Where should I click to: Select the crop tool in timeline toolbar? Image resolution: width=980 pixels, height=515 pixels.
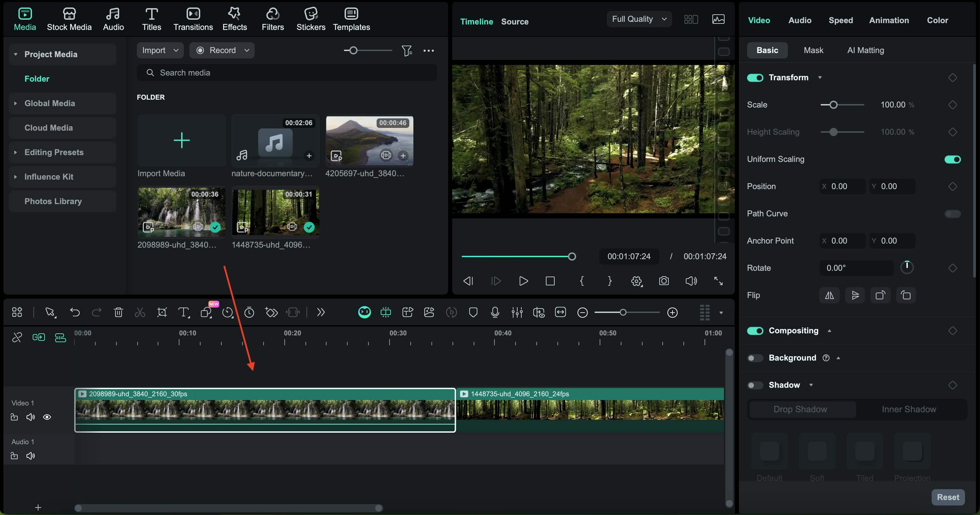(x=162, y=312)
